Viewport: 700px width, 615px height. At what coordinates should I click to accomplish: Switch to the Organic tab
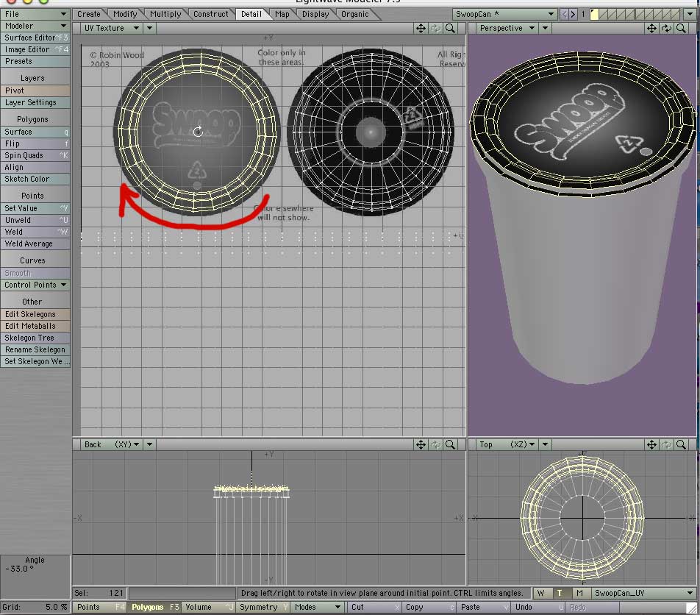point(355,14)
